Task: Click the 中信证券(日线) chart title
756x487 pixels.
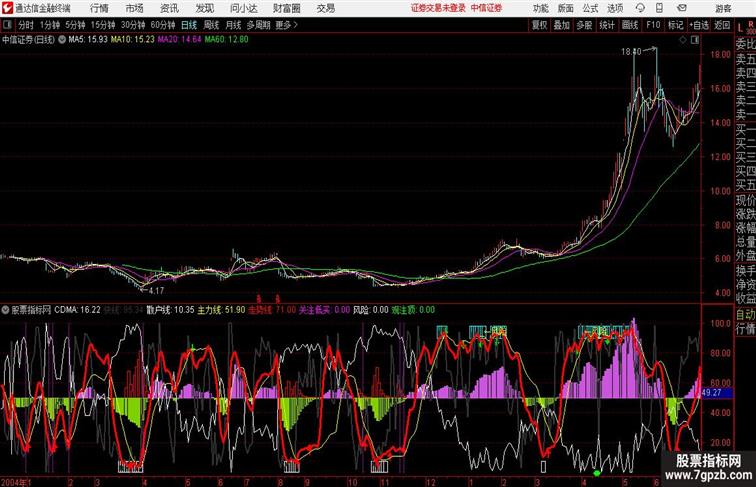Action: pyautogui.click(x=28, y=40)
